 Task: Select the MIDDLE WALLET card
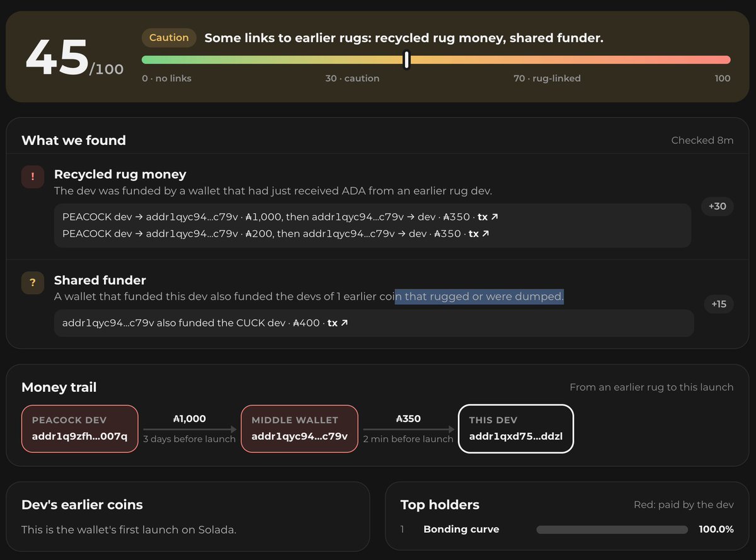299,428
